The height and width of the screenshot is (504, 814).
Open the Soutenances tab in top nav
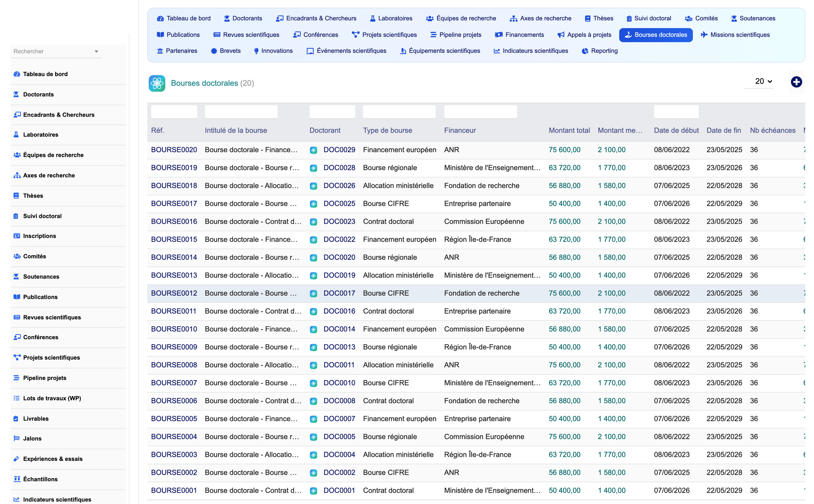pyautogui.click(x=753, y=18)
